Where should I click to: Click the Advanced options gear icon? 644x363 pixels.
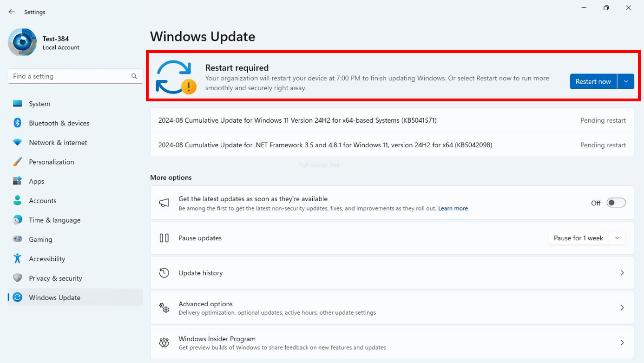click(x=164, y=308)
